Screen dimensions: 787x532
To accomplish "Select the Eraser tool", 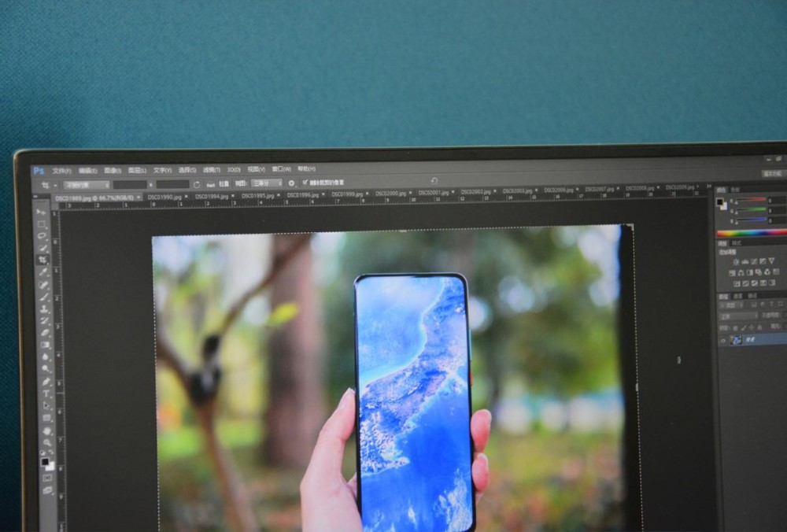I will tap(45, 333).
